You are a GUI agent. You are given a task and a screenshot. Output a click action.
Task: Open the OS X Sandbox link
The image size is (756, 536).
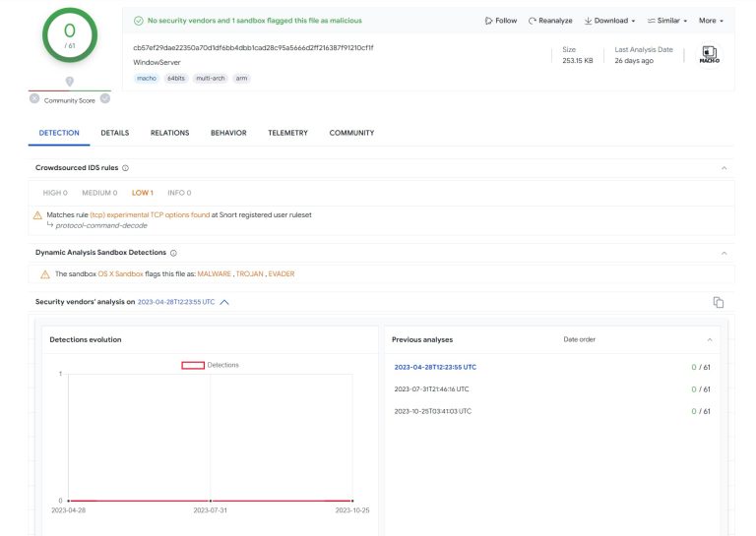pos(120,274)
